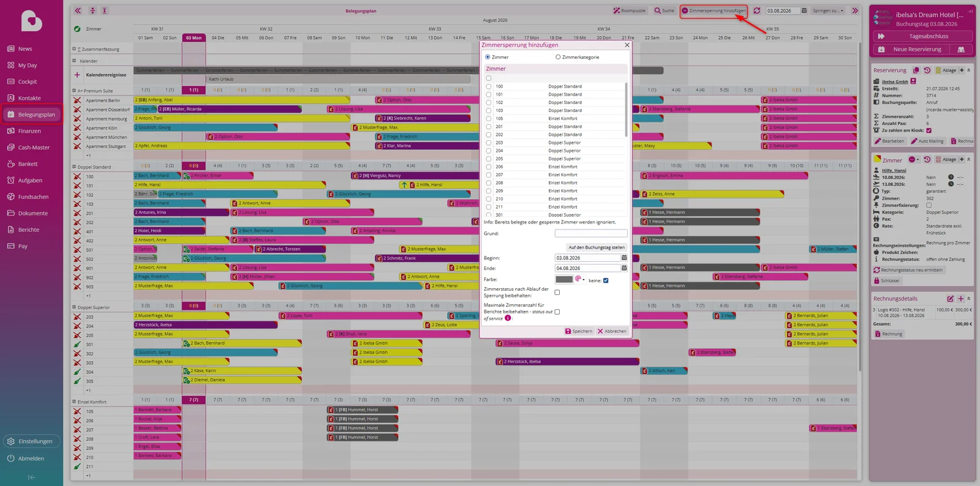
Task: Open the 'Springen zu...' dropdown
Action: [828, 10]
